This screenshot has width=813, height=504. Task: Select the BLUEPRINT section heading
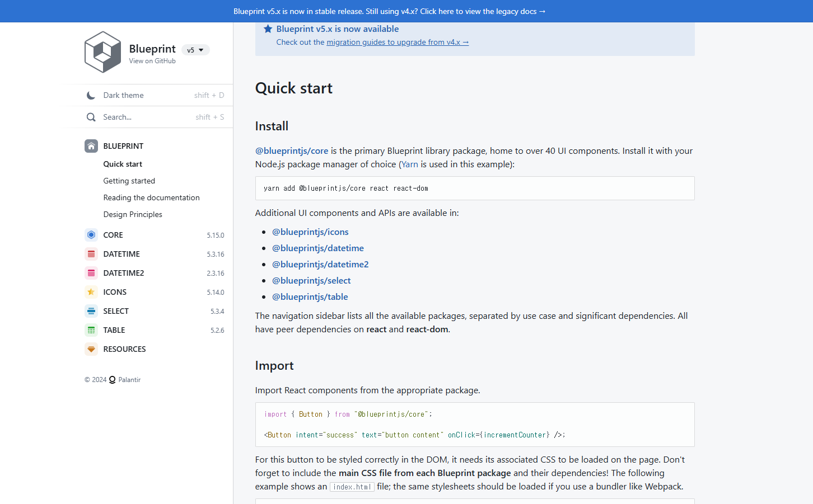point(123,146)
